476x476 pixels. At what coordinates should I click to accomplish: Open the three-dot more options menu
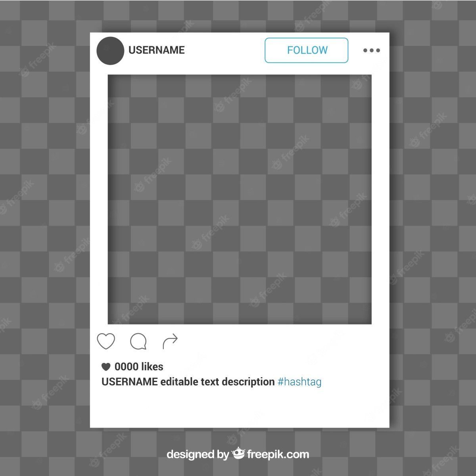coord(372,50)
